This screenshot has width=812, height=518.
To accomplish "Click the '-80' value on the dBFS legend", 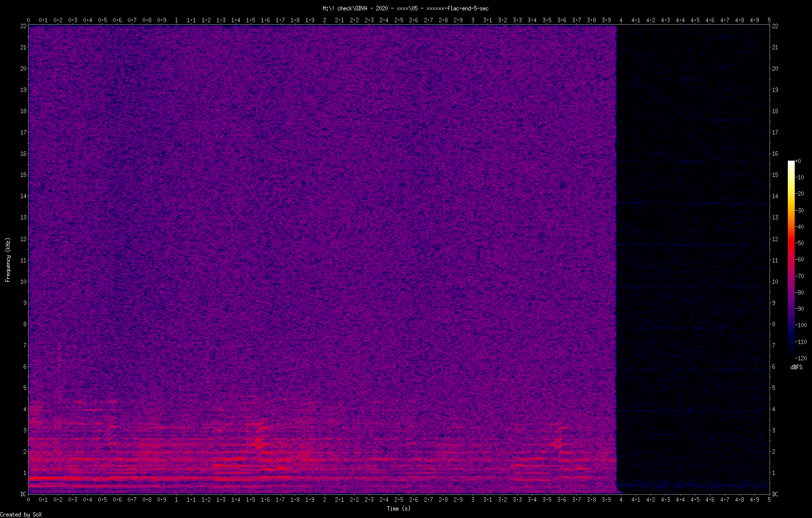I will coord(800,293).
